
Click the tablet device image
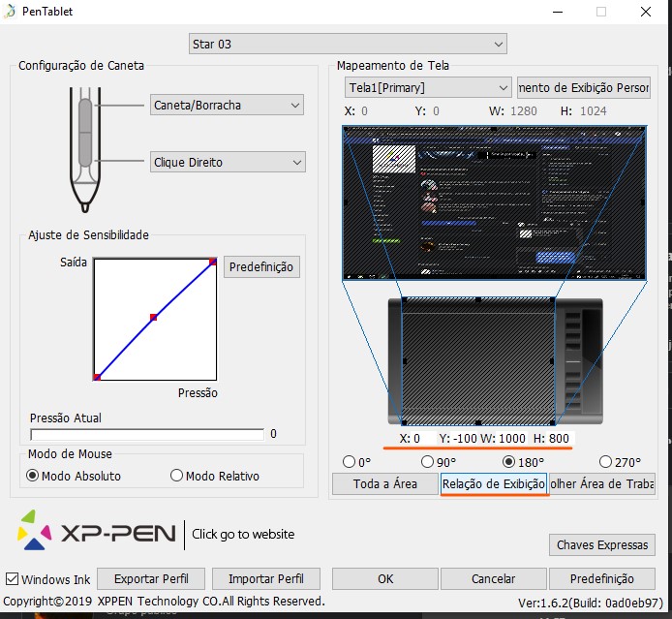click(x=494, y=359)
